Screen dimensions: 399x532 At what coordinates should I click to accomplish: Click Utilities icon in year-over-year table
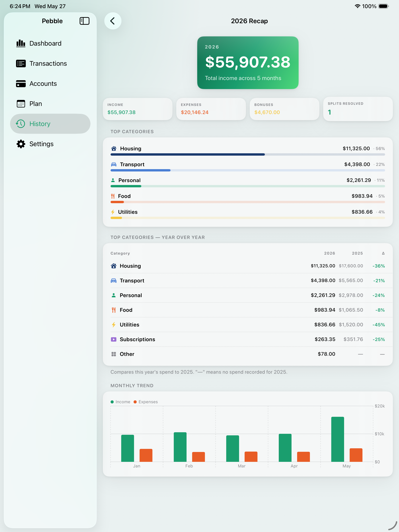(x=114, y=324)
